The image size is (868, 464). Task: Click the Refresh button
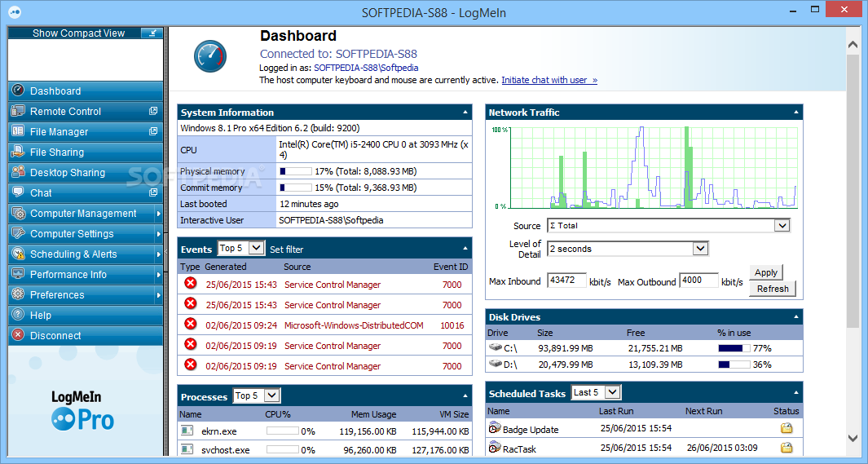click(773, 289)
